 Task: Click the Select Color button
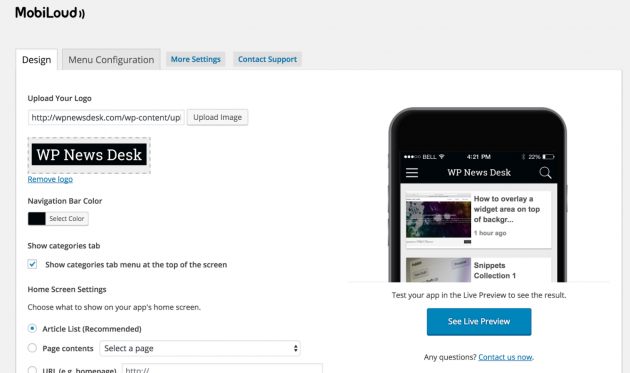coord(67,219)
